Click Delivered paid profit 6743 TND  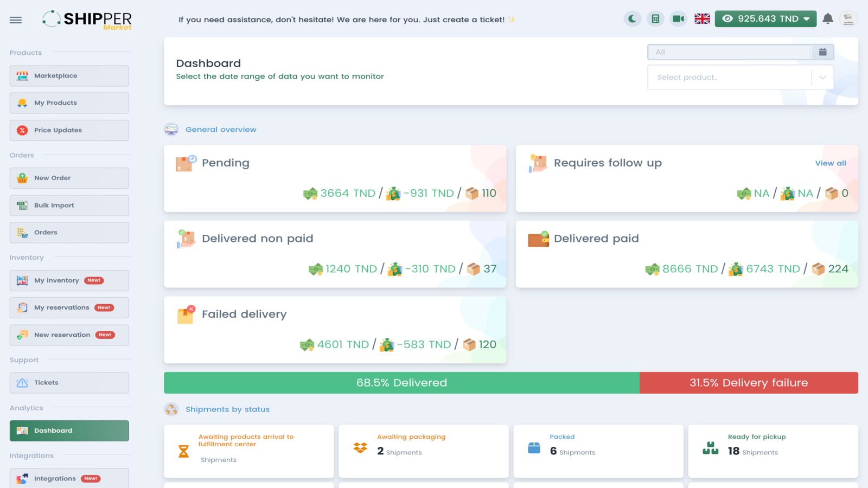pos(773,269)
